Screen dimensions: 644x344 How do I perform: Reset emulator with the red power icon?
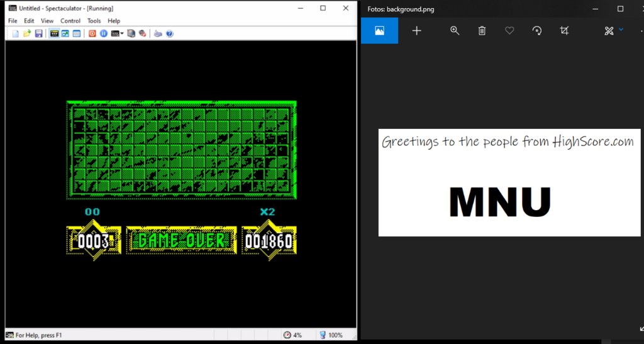92,34
